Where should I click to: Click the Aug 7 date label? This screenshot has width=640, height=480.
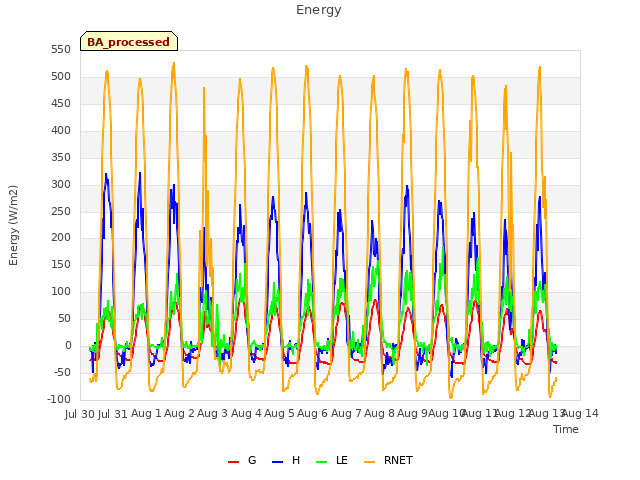click(x=346, y=413)
